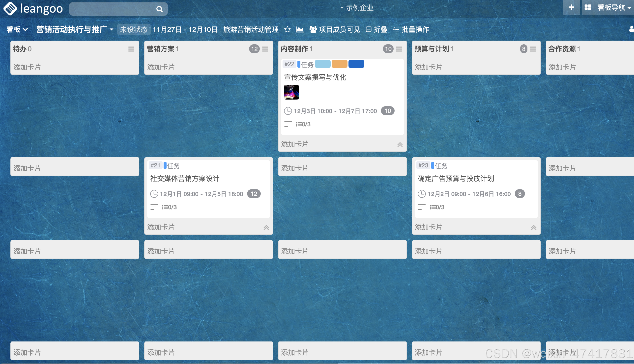Expand the 看板 view dropdown
Screen dimensions: 634x364
17,29
